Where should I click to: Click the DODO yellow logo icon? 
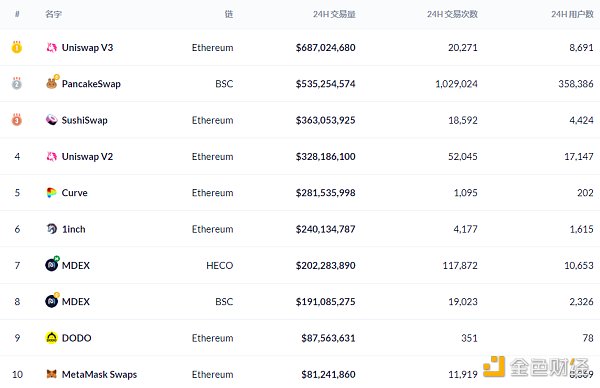tap(51, 337)
